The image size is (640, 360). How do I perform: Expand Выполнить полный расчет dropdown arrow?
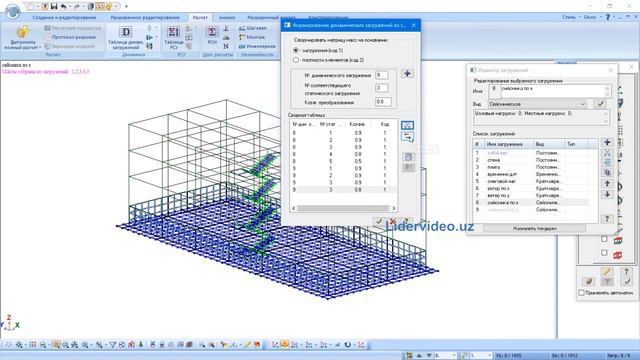tap(40, 48)
